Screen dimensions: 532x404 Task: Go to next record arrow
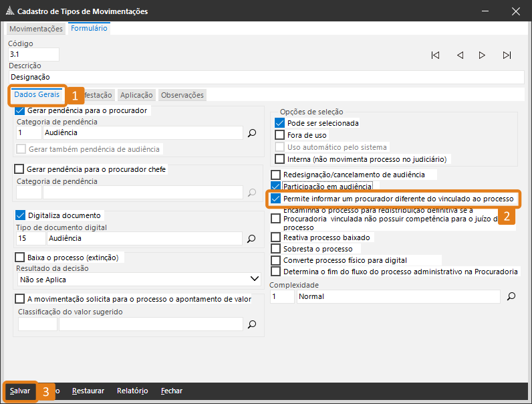(x=482, y=56)
